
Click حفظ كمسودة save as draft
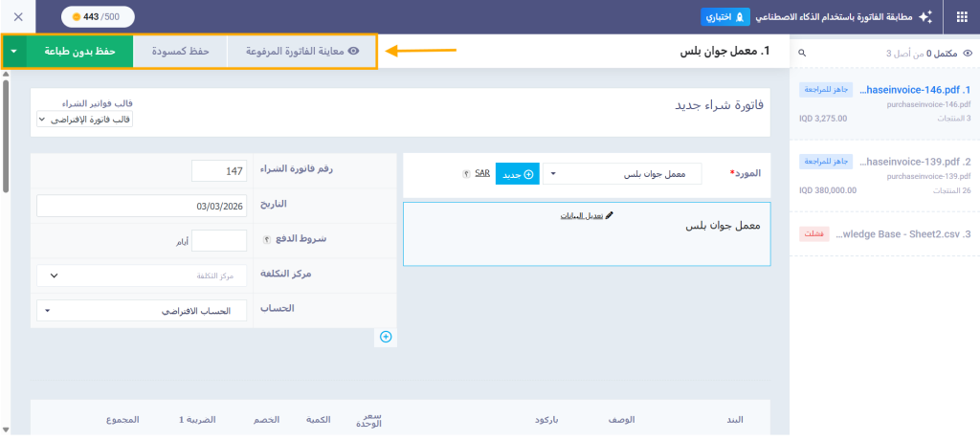click(x=181, y=51)
